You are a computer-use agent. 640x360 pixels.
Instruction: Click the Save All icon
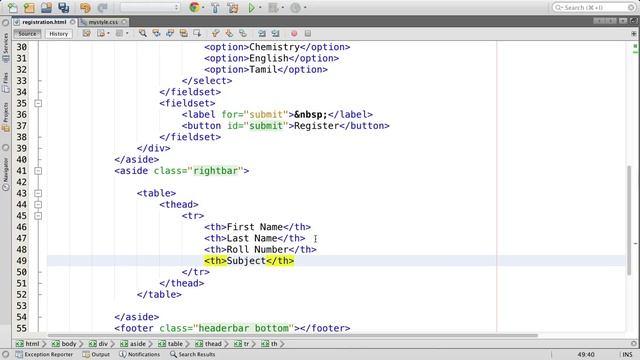pos(63,7)
